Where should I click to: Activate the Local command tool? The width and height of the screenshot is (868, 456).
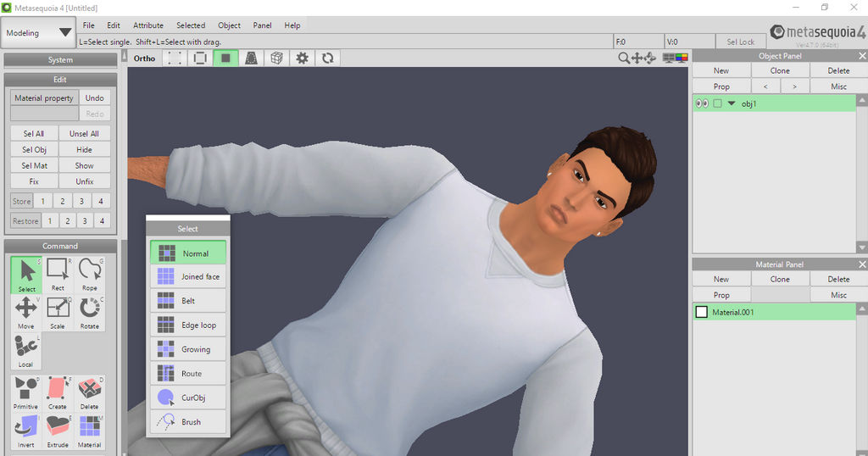[x=26, y=352]
